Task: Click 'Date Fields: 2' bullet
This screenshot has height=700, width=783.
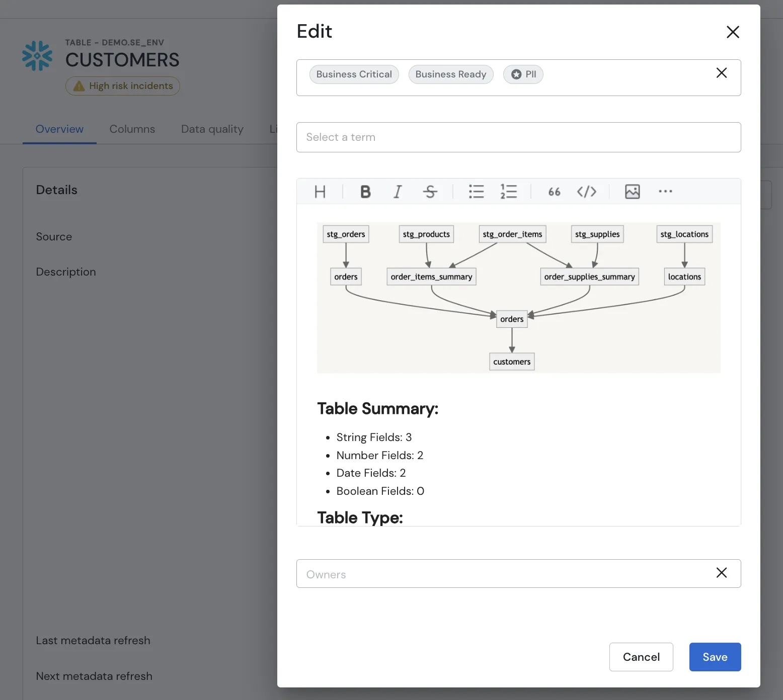Action: (371, 473)
